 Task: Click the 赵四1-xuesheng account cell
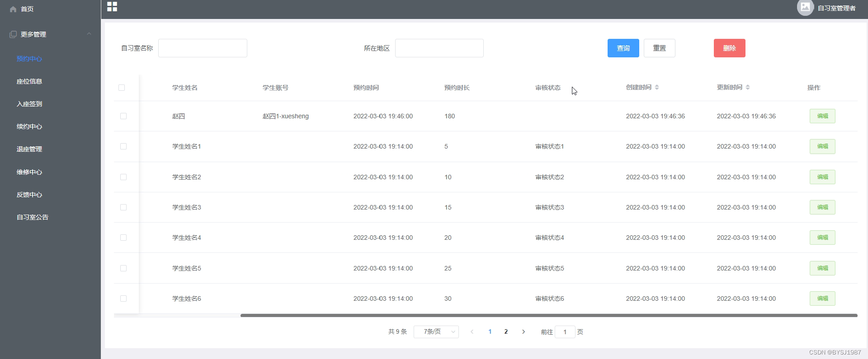(x=286, y=116)
